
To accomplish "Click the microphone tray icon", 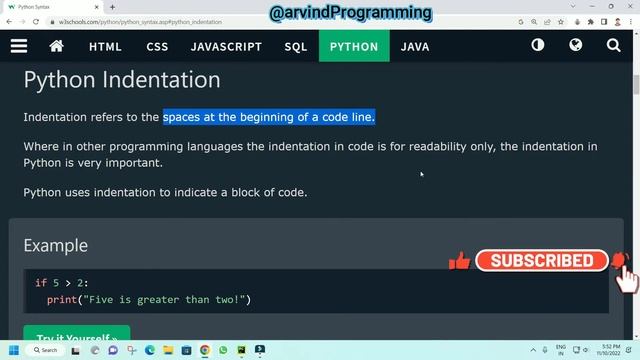I will coord(545,350).
